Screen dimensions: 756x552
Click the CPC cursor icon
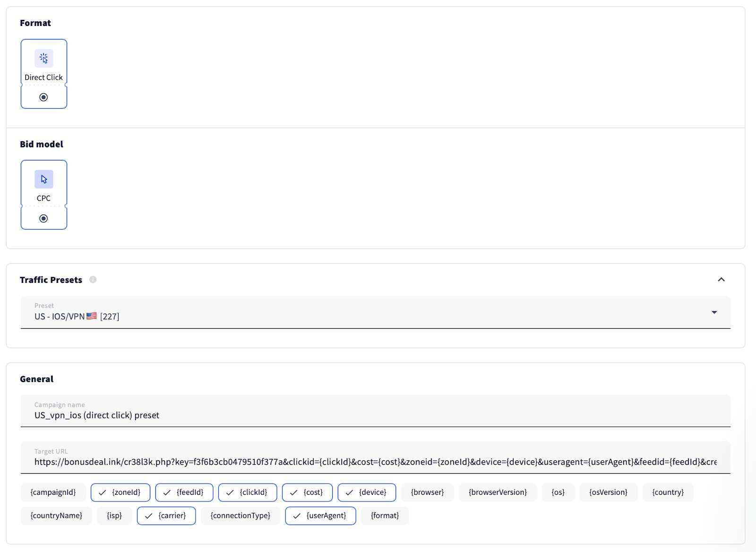43,179
